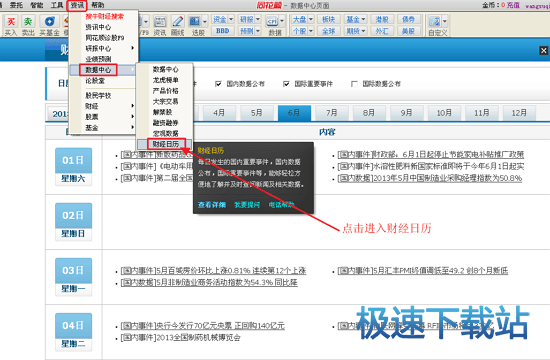
Task: Choose 宏观数据 in the submenu
Action: pyautogui.click(x=165, y=133)
